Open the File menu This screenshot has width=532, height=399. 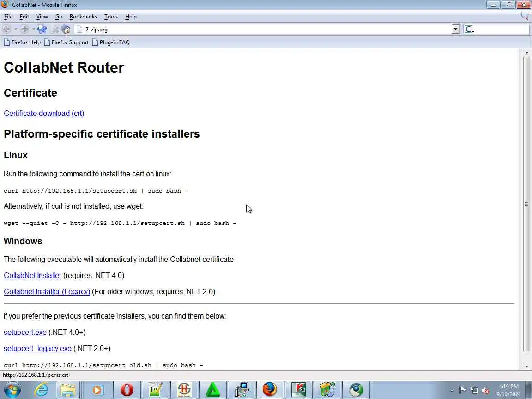pyautogui.click(x=8, y=17)
